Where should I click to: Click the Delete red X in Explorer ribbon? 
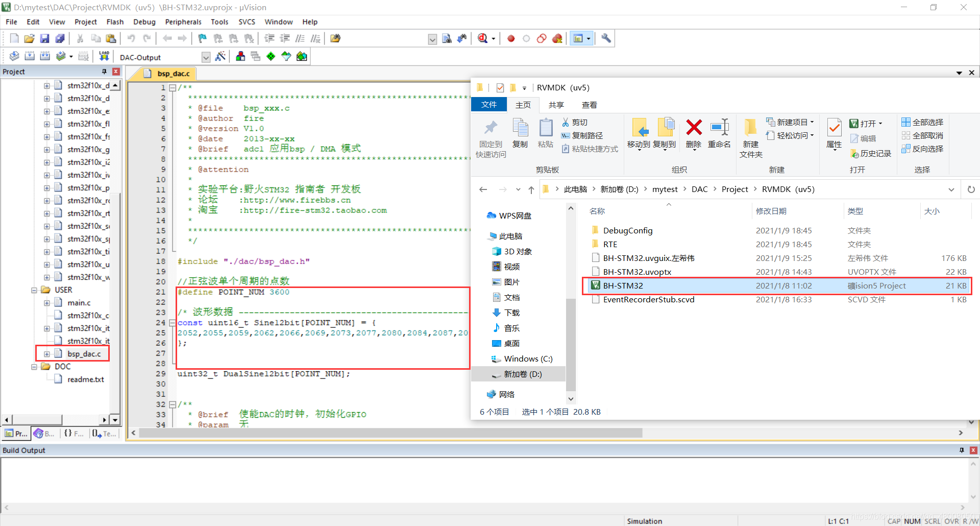(694, 127)
